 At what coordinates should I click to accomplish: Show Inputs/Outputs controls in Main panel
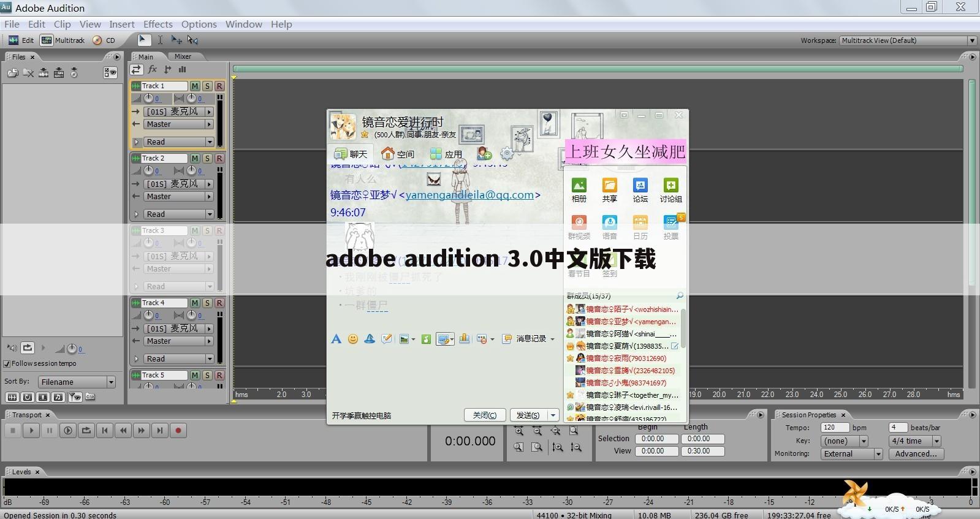[x=137, y=70]
